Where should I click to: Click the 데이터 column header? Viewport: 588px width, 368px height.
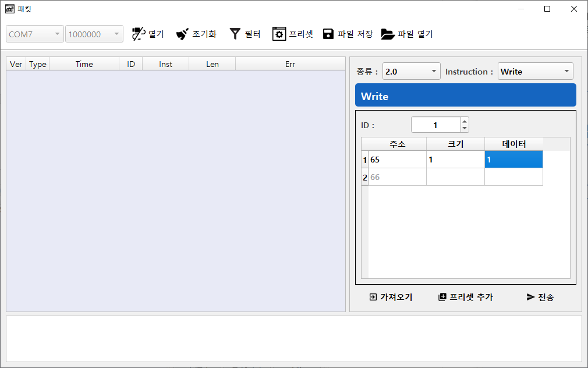coord(513,144)
